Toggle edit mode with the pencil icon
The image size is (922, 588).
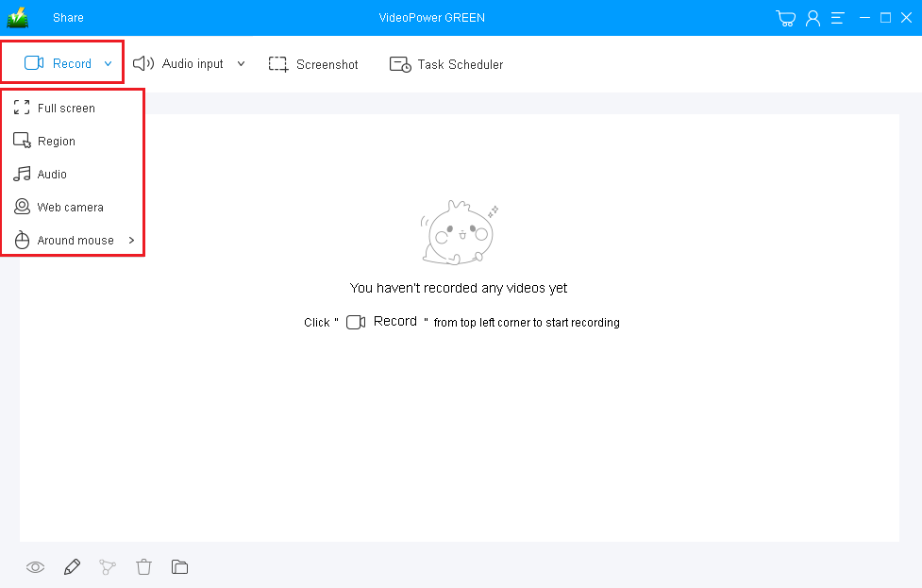point(72,566)
